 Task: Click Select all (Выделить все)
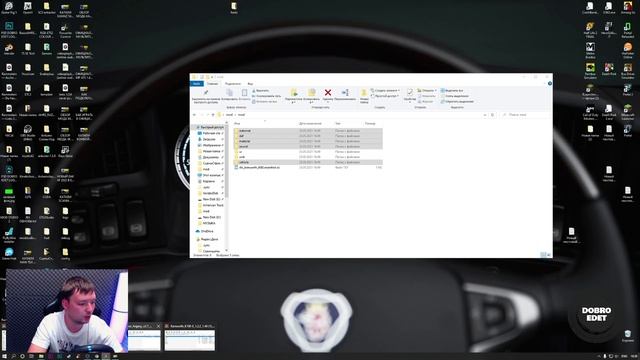pos(452,91)
